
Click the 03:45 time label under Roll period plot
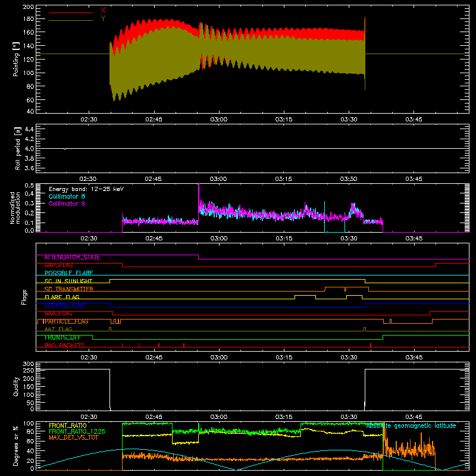tap(414, 179)
